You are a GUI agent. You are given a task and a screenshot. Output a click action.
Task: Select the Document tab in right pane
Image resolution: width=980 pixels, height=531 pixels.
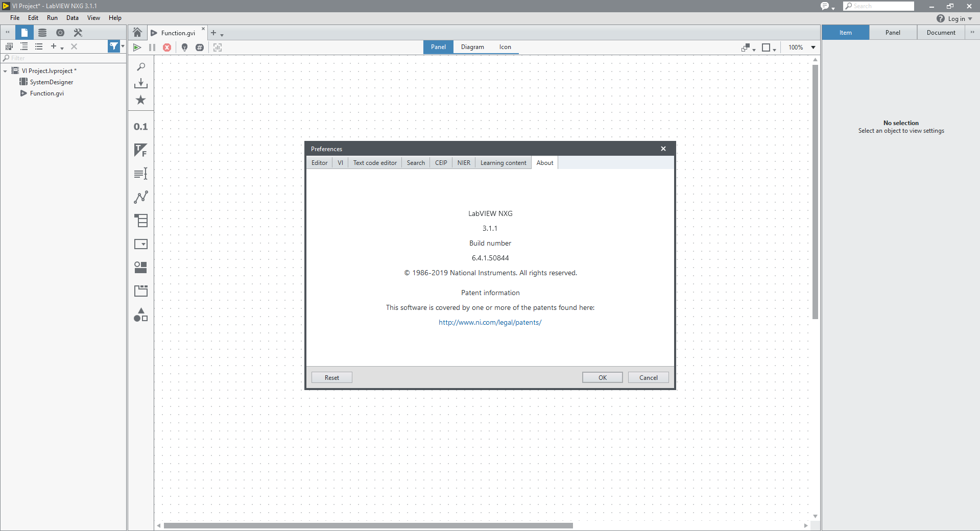pyautogui.click(x=941, y=32)
